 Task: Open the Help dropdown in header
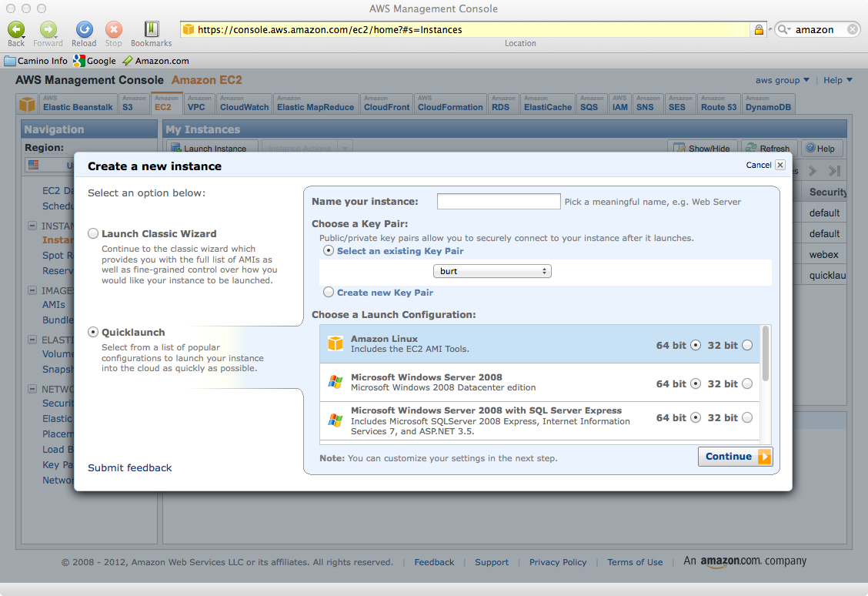tap(837, 80)
